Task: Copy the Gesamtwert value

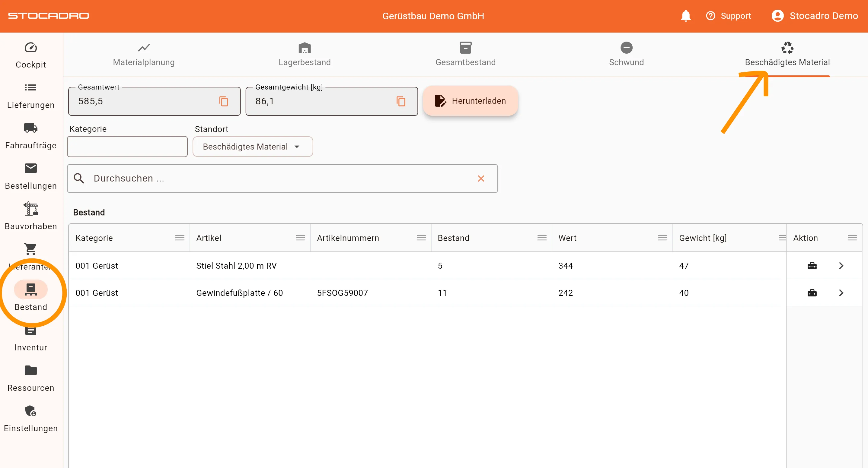Action: [223, 101]
